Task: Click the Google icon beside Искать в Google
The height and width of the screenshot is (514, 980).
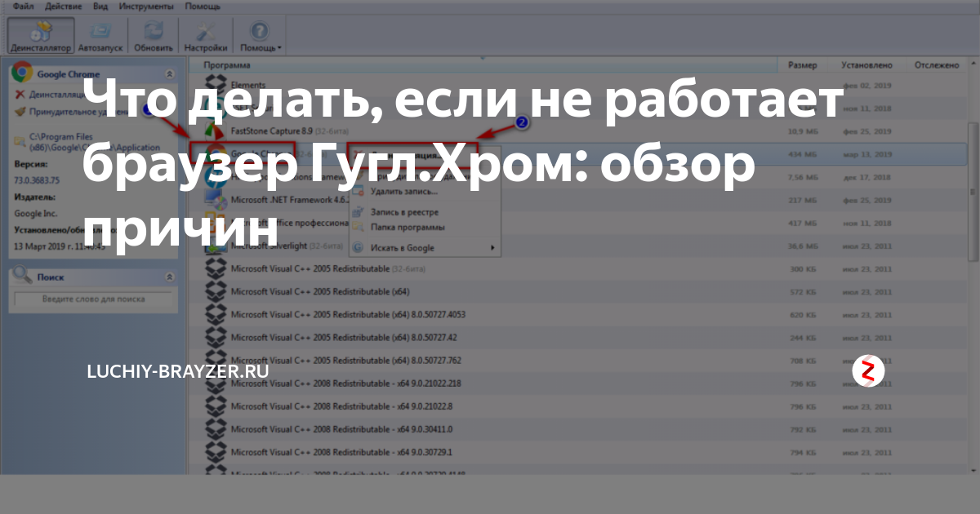Action: click(357, 247)
